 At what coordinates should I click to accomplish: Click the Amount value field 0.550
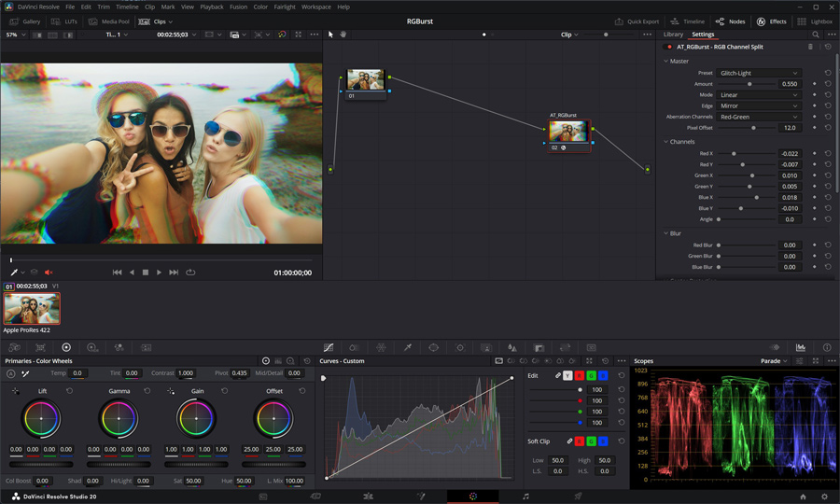click(789, 84)
